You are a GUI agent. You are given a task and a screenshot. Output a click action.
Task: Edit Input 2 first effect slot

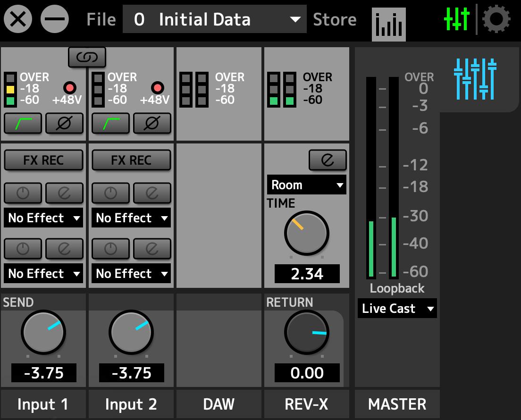pyautogui.click(x=152, y=193)
